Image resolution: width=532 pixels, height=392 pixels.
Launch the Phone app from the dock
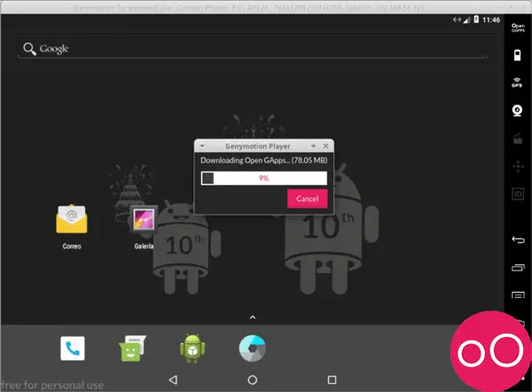point(73,349)
